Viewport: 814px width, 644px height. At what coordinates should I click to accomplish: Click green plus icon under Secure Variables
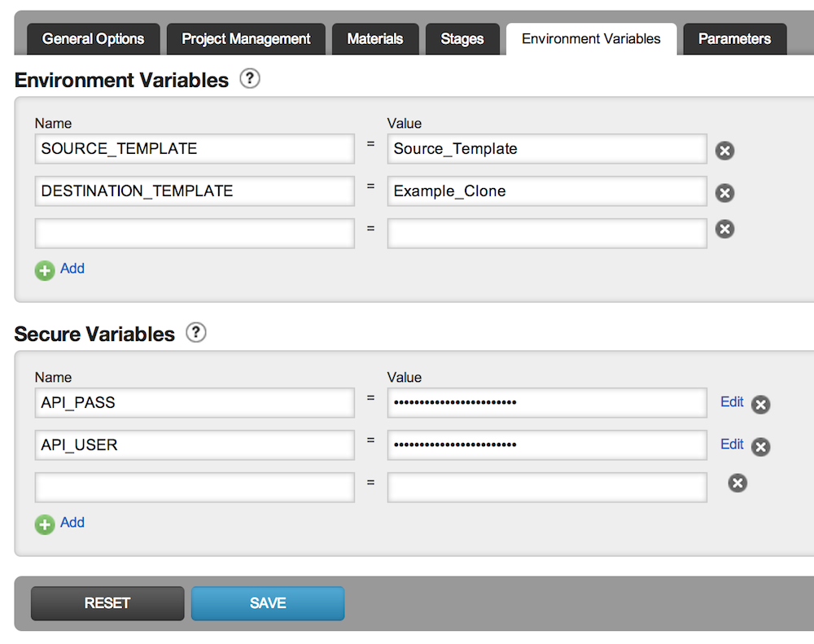[45, 524]
